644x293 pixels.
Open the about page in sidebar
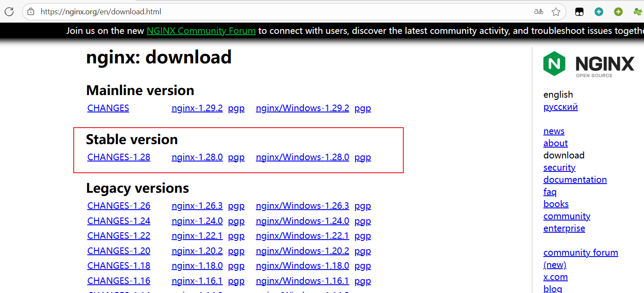click(556, 143)
